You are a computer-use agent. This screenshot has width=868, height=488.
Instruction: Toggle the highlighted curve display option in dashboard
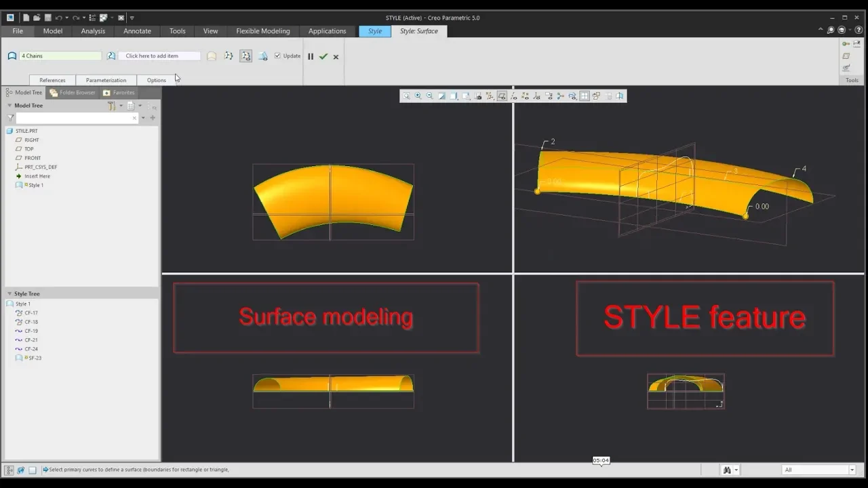click(x=245, y=56)
